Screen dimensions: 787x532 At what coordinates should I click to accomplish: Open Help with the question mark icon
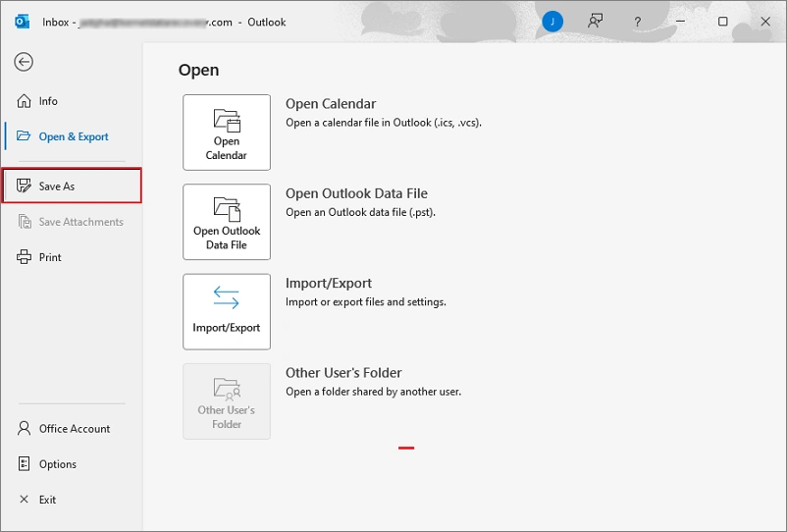point(637,22)
